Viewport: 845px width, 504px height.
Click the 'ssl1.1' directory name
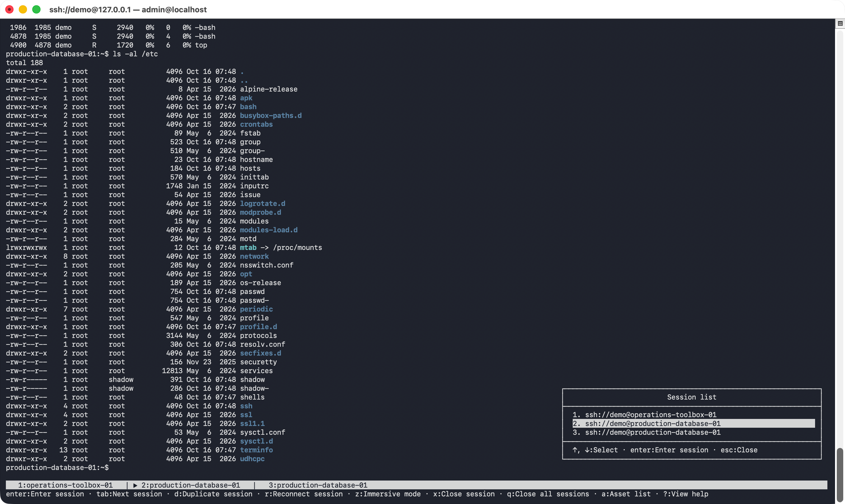[x=252, y=424]
